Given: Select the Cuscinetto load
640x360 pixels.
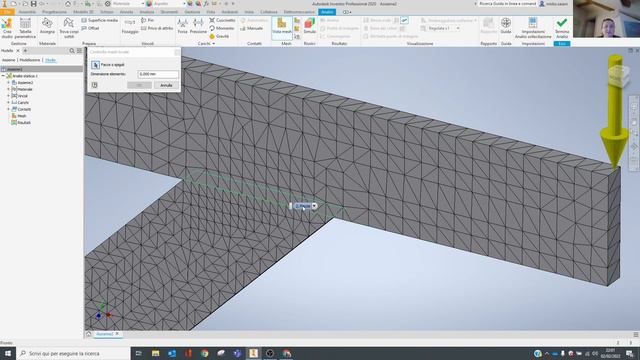Looking at the screenshot, I should point(222,20).
